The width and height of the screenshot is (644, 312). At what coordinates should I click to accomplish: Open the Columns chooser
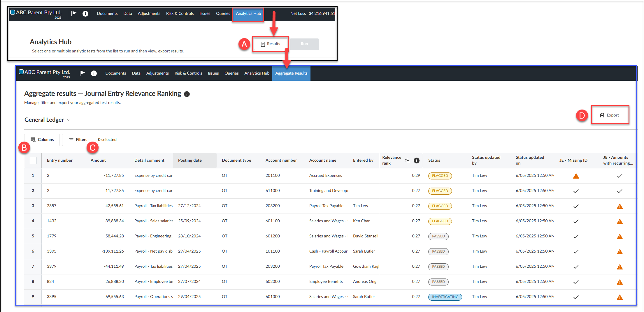(42, 140)
